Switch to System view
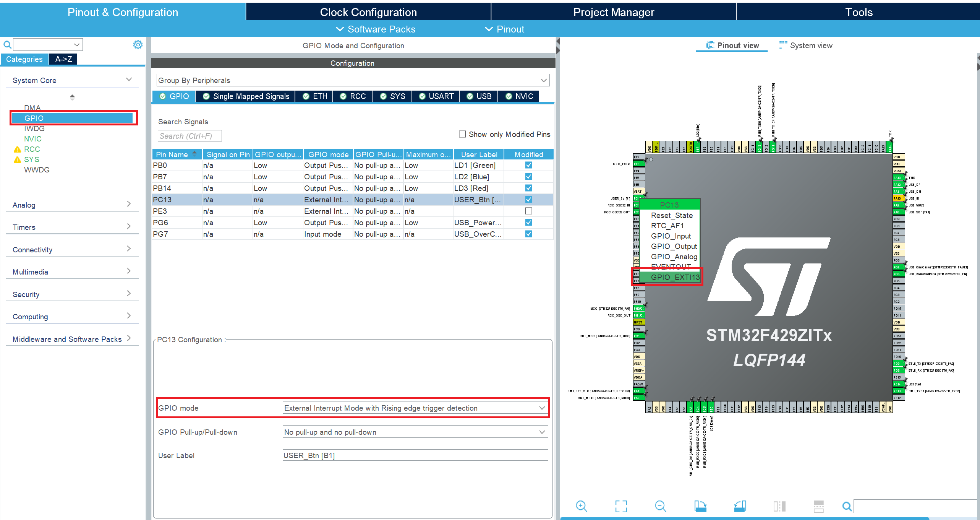Image resolution: width=980 pixels, height=520 pixels. point(805,45)
